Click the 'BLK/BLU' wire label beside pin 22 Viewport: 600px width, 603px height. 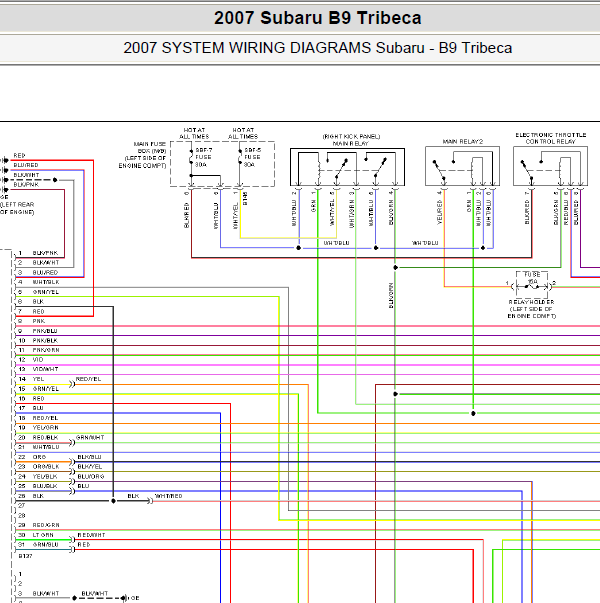(x=89, y=457)
